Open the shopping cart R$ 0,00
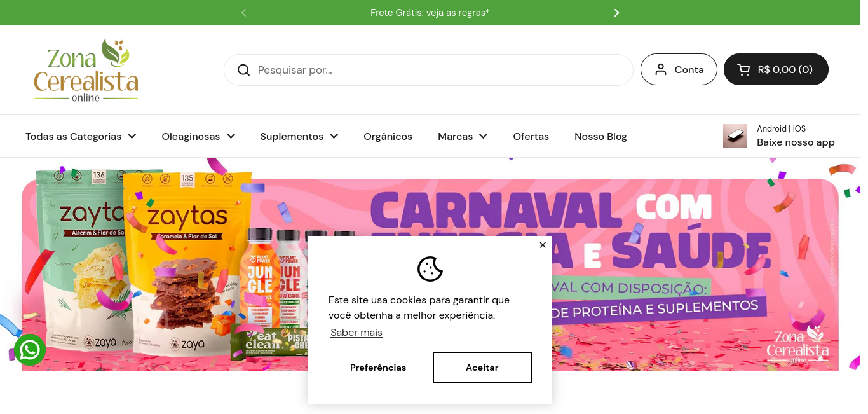This screenshot has height=414, width=868. 776,69
